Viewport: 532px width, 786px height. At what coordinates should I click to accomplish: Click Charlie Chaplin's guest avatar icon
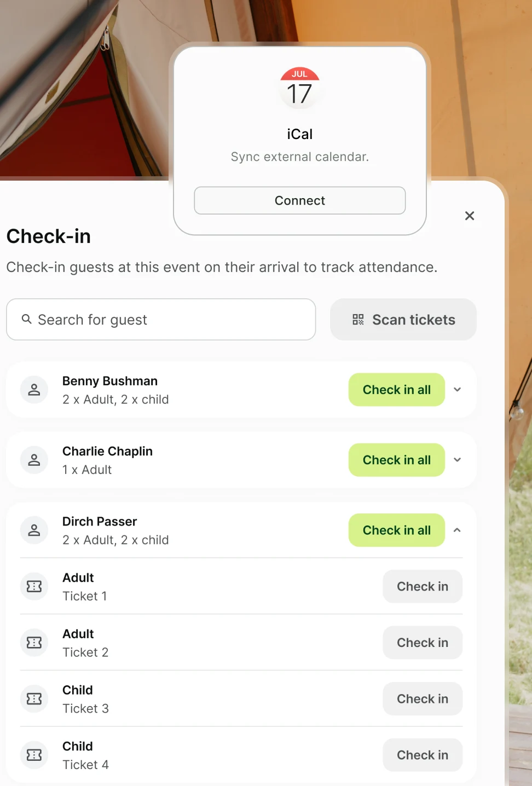coord(34,460)
